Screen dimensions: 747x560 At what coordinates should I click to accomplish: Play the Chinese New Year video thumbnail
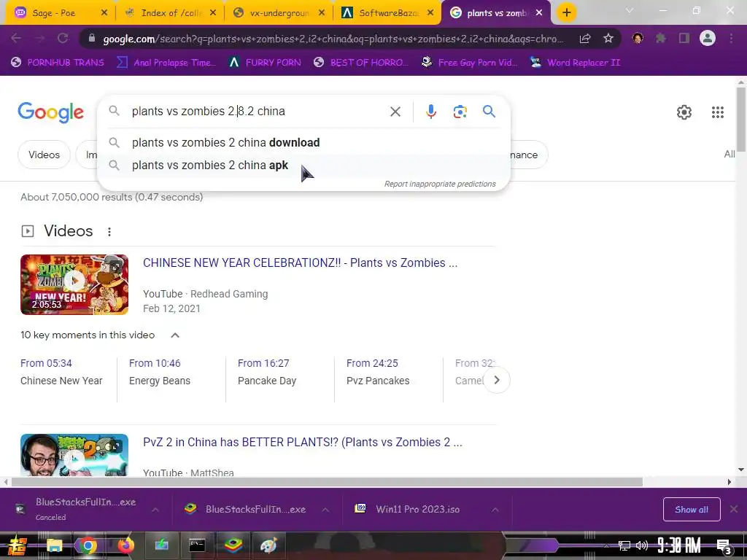74,285
